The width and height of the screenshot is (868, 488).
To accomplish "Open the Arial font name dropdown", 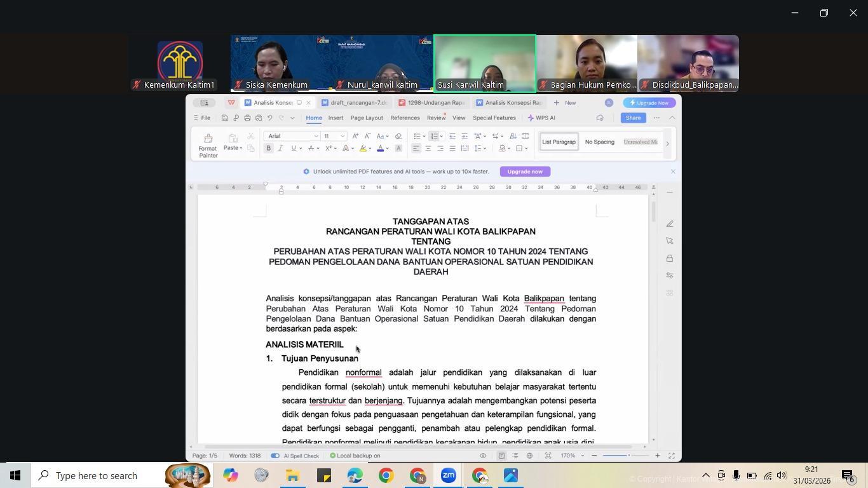I will coord(316,136).
